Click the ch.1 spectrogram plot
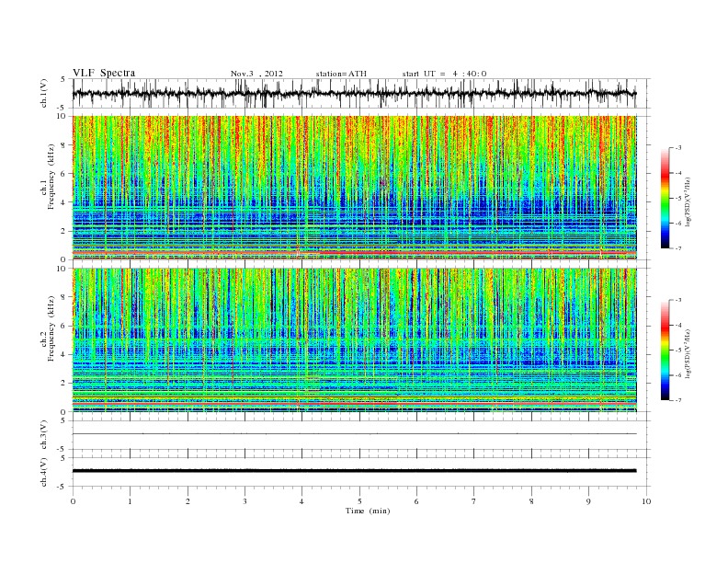 [x=354, y=188]
